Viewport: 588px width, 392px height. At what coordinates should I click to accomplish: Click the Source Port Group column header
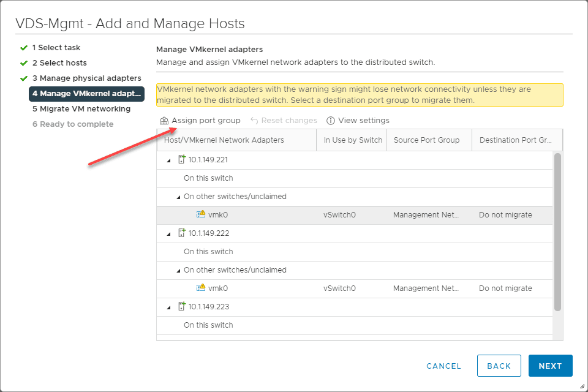(x=426, y=140)
